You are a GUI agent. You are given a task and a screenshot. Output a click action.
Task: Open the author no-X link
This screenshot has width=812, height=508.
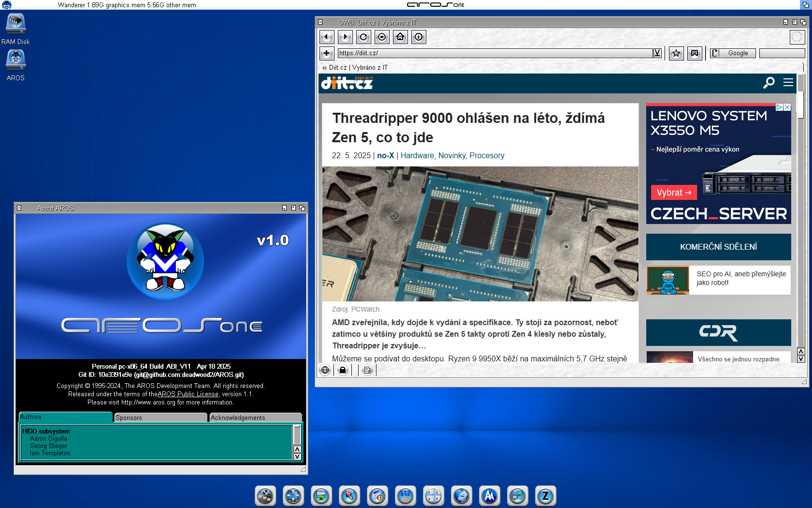(385, 156)
